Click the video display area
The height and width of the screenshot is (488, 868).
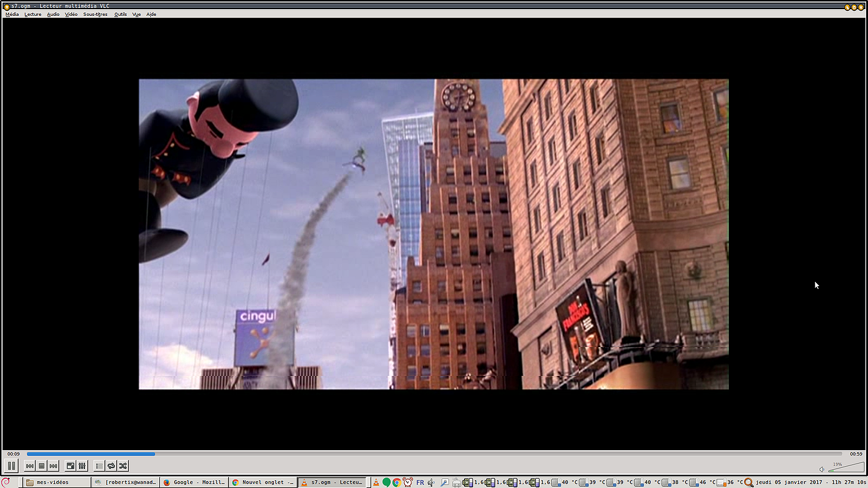[433, 234]
